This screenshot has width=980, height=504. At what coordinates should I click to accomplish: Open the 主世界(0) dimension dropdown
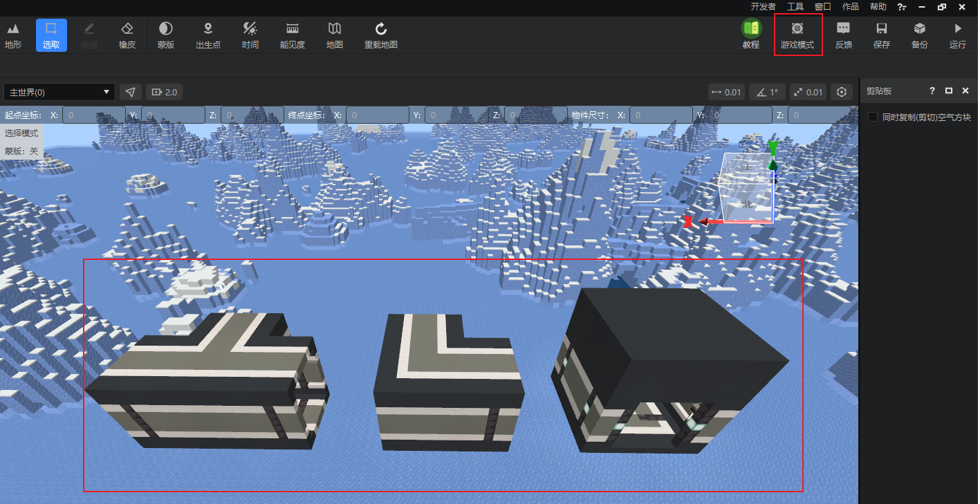[x=59, y=92]
